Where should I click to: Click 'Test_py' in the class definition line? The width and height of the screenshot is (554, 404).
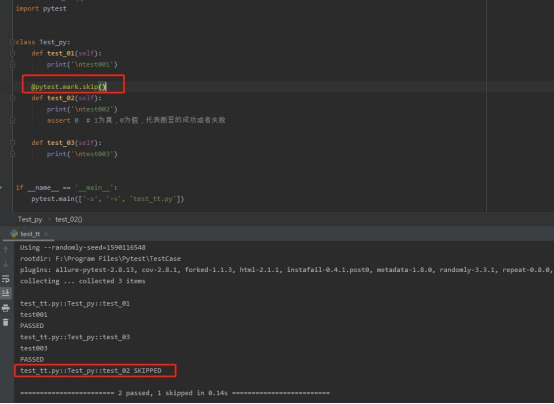[54, 42]
